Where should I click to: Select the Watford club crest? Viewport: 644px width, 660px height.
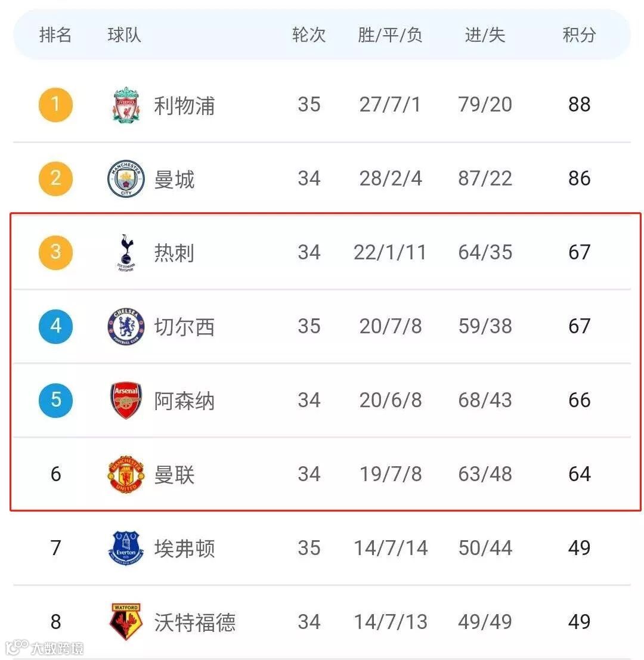pos(126,622)
